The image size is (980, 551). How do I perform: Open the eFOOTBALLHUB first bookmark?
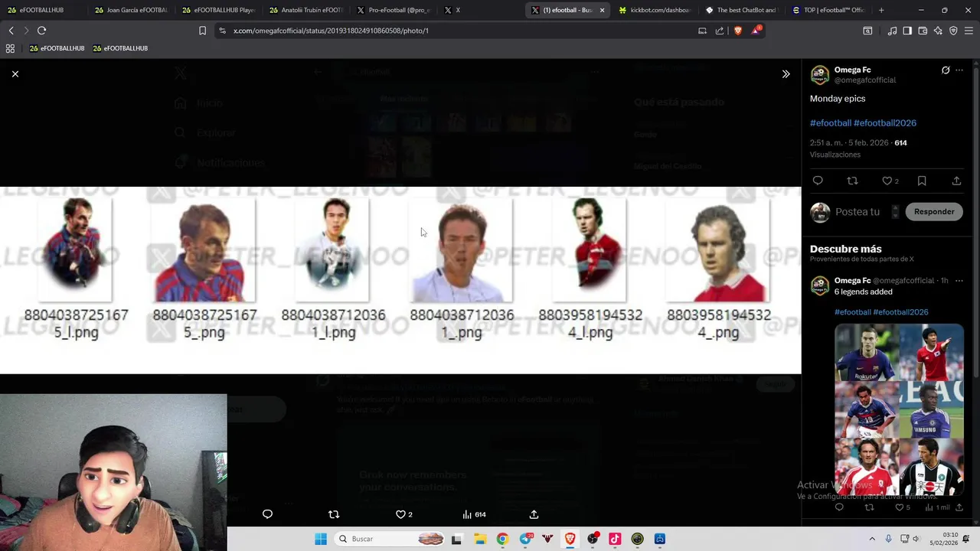click(x=57, y=48)
